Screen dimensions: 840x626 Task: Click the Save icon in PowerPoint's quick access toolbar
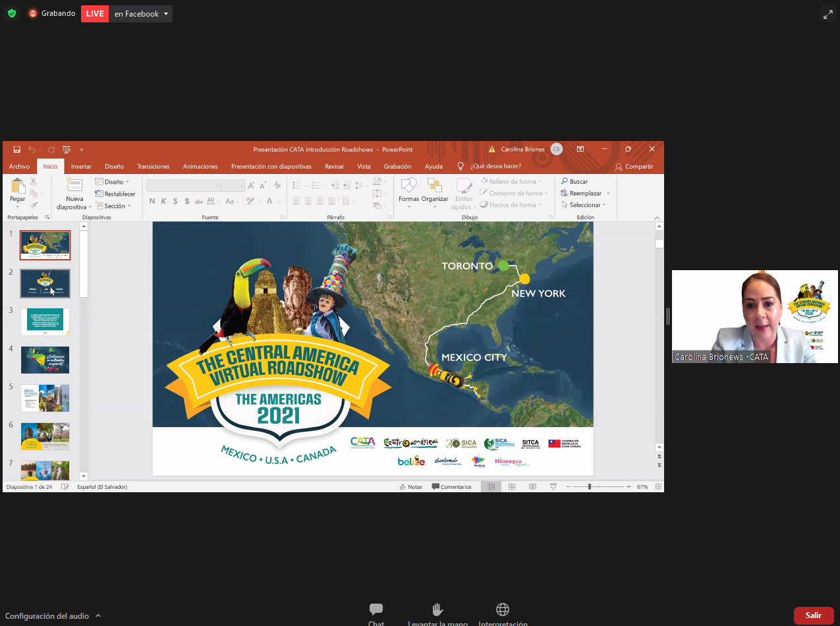(x=17, y=150)
